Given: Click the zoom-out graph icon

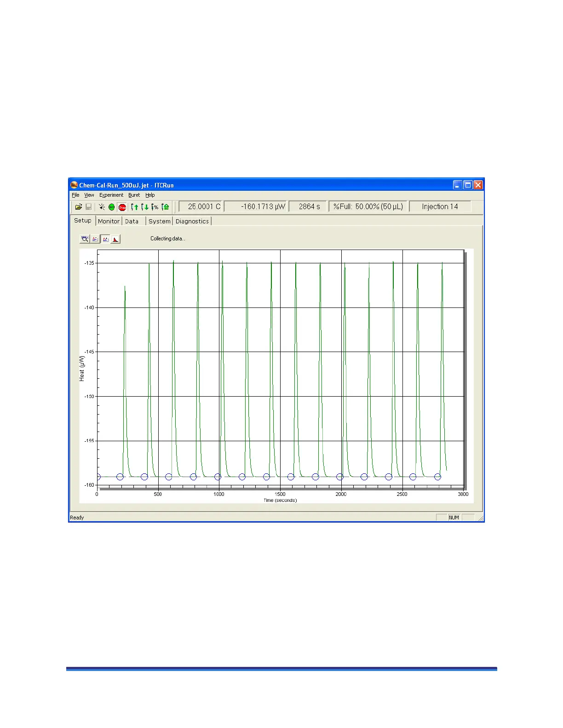Looking at the screenshot, I should [95, 239].
